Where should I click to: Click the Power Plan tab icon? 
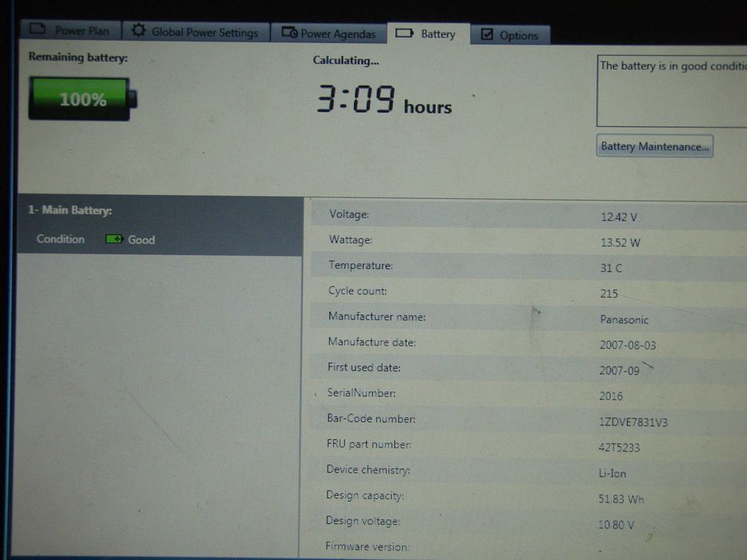point(38,29)
